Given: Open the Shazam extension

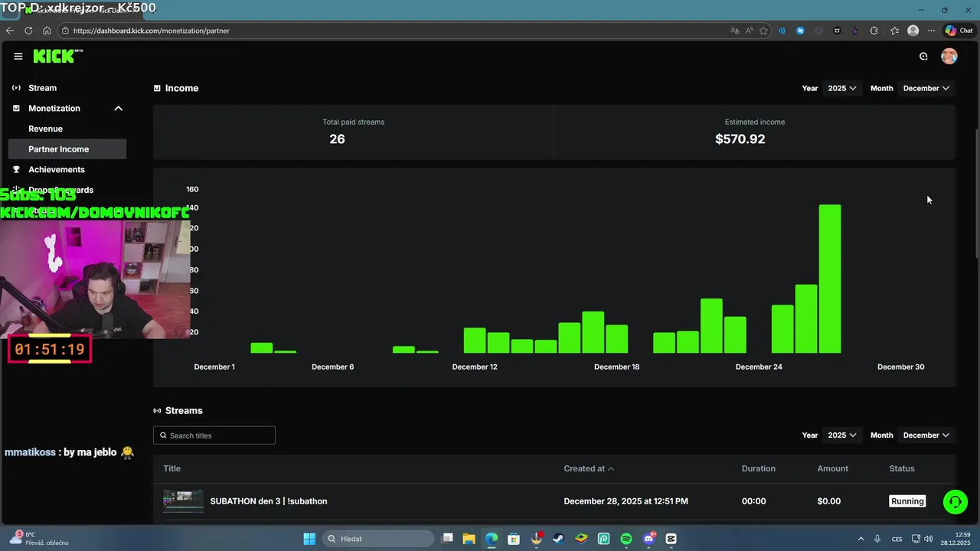Looking at the screenshot, I should 800,31.
